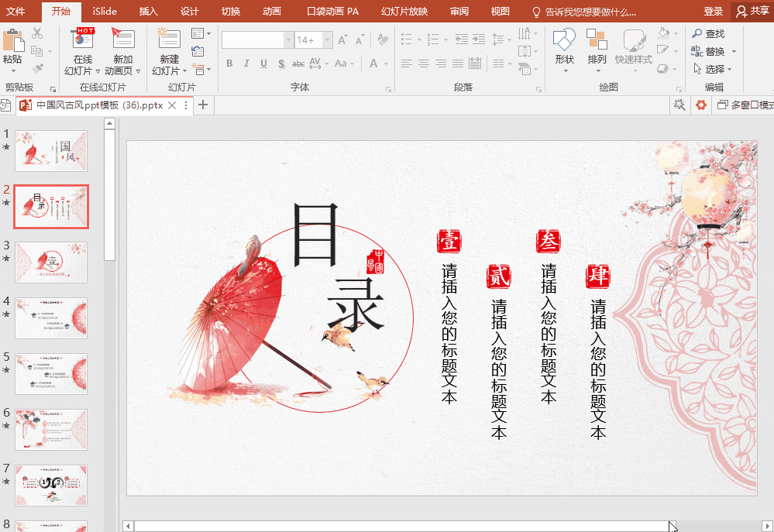The width and height of the screenshot is (774, 532).
Task: Click the 登录 sign-in button
Action: [713, 12]
